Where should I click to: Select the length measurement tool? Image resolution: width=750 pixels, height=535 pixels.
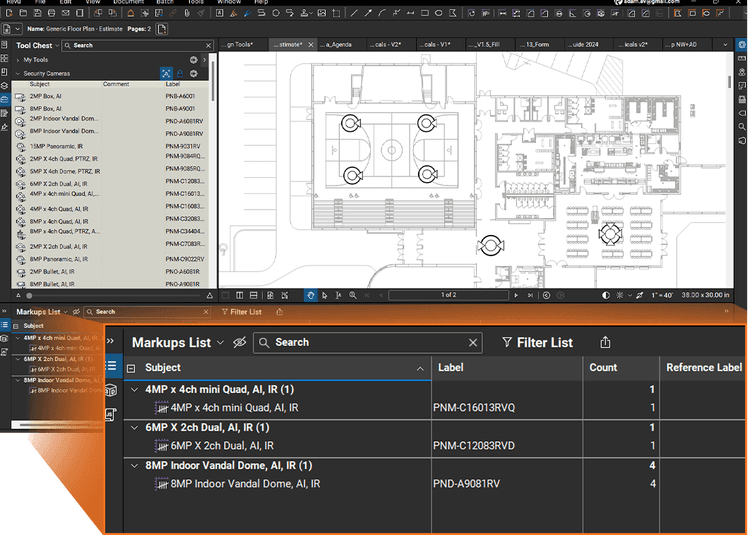tap(503, 13)
